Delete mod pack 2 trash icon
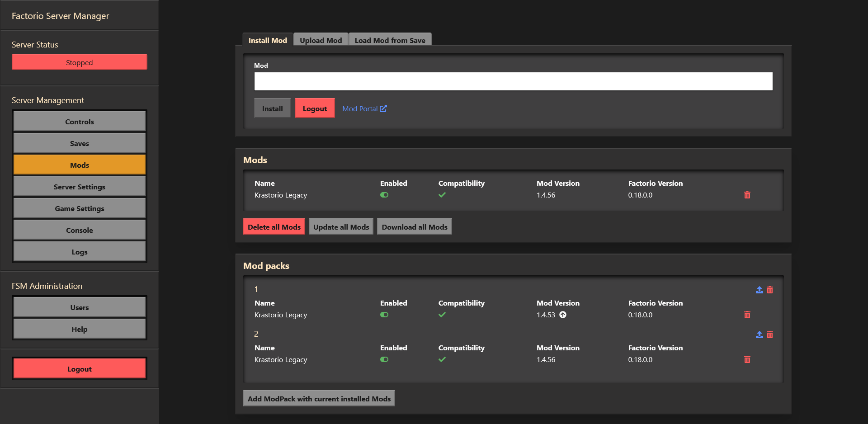868x424 pixels. (x=770, y=334)
